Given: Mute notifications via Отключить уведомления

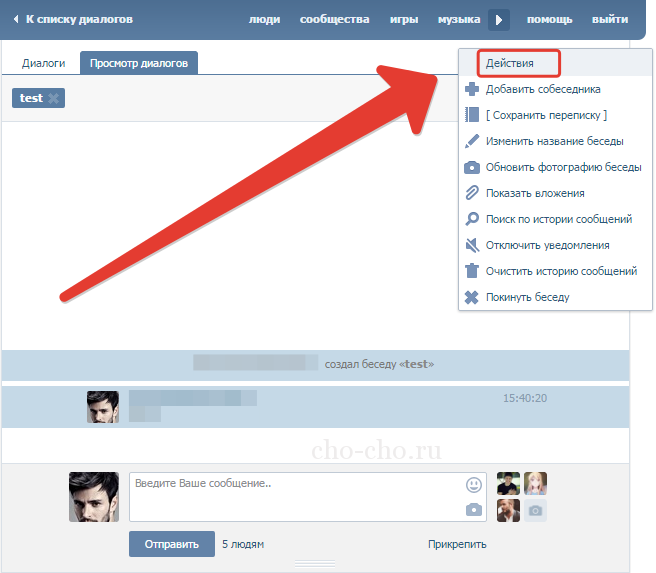Looking at the screenshot, I should click(x=547, y=245).
